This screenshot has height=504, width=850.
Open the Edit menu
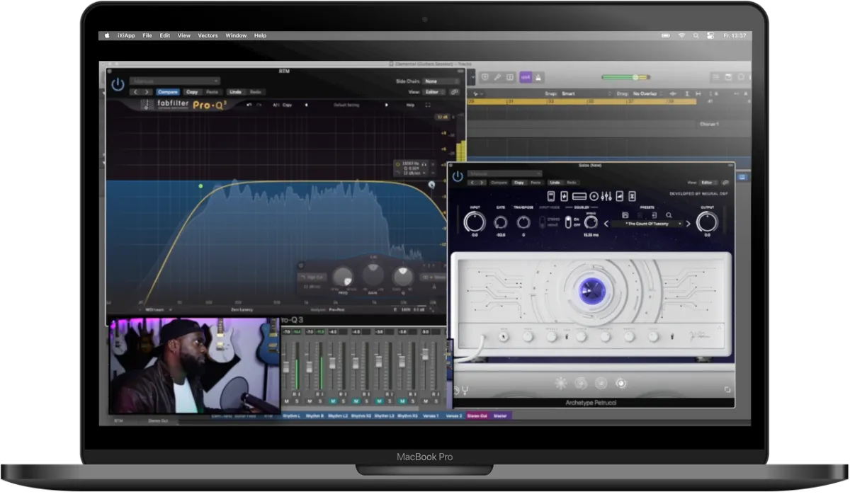click(x=165, y=35)
